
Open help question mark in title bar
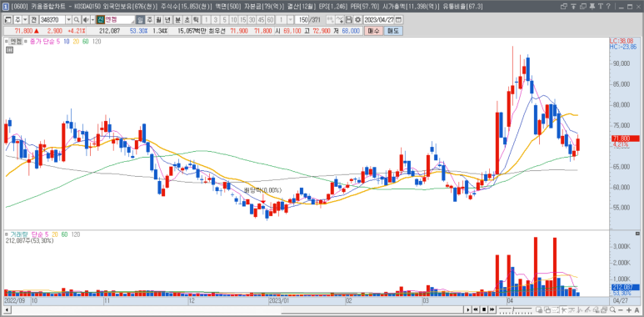point(608,7)
